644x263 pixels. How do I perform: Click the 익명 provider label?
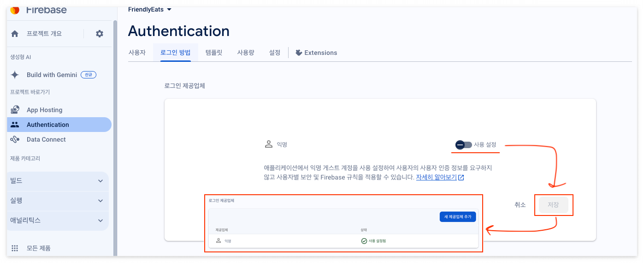click(x=282, y=145)
